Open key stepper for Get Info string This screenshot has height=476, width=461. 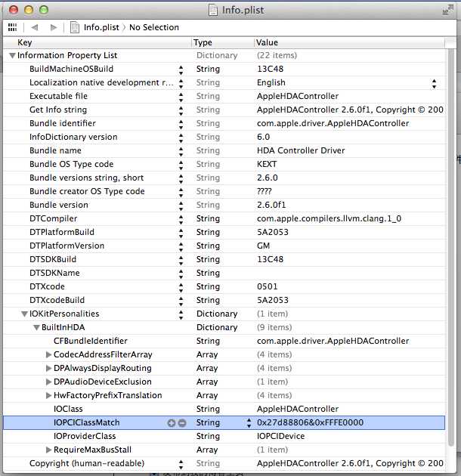[x=181, y=111]
